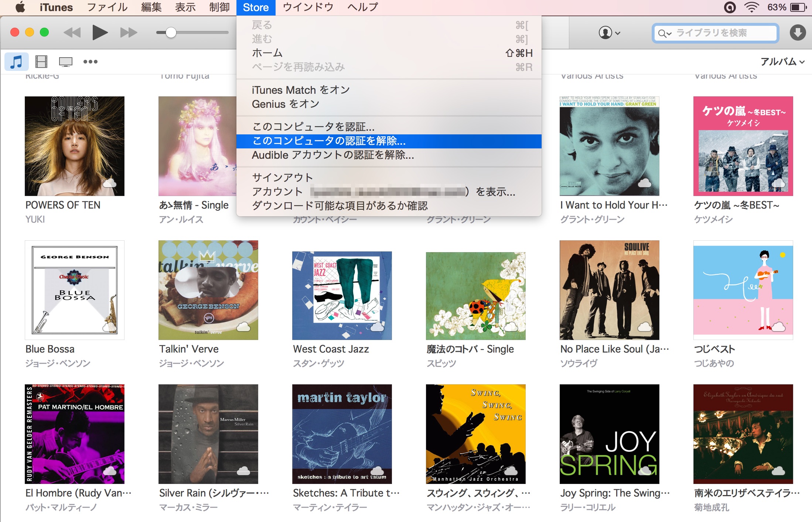Image resolution: width=812 pixels, height=522 pixels.
Task: Skip to previous track with rewind button
Action: (x=72, y=32)
